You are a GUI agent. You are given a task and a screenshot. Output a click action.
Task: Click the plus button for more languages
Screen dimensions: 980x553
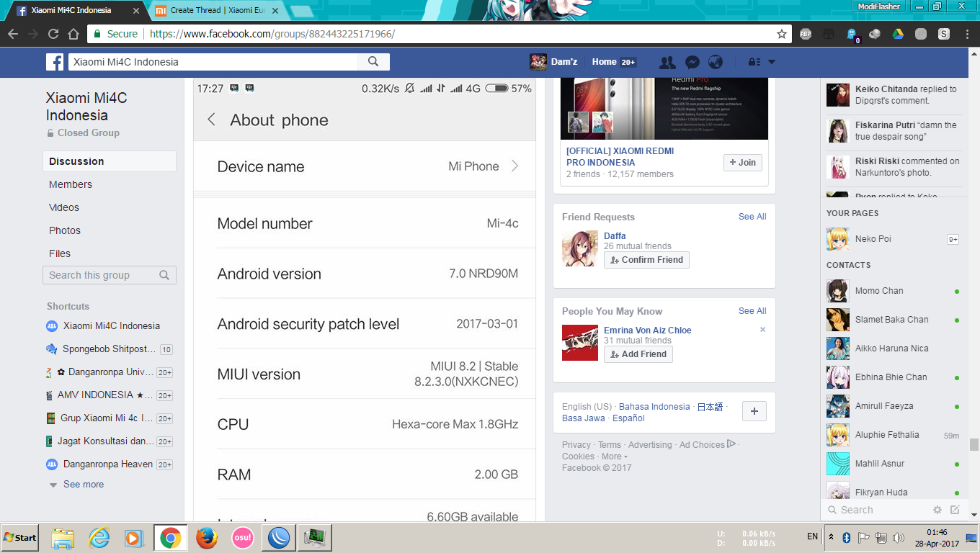[754, 411]
